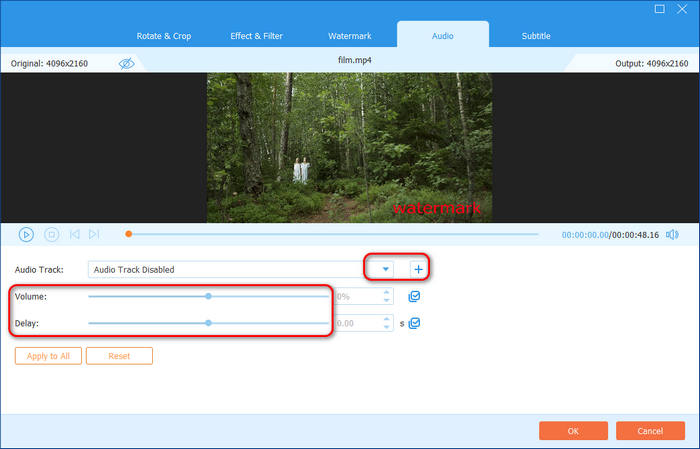
Task: Click the Volume slider handle
Action: coord(208,296)
